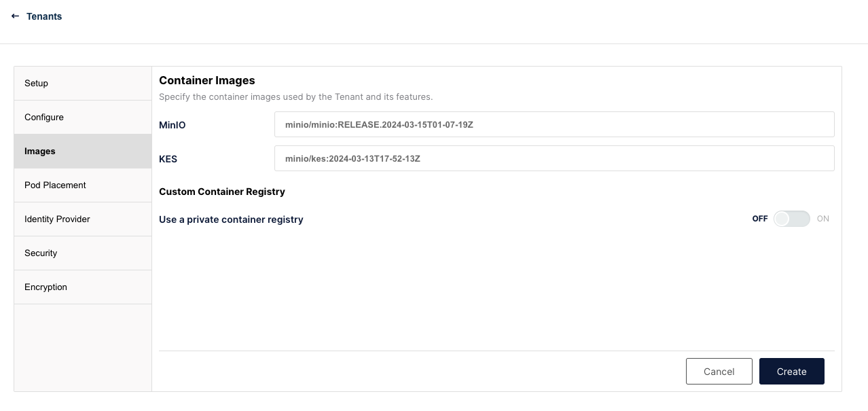Open the Security section
This screenshot has height=411, width=868.
point(83,253)
